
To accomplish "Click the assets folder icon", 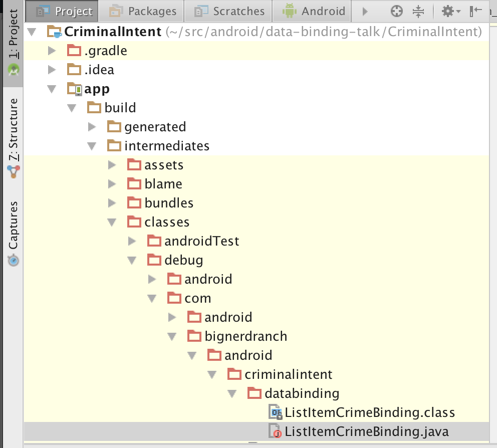I will point(134,164).
